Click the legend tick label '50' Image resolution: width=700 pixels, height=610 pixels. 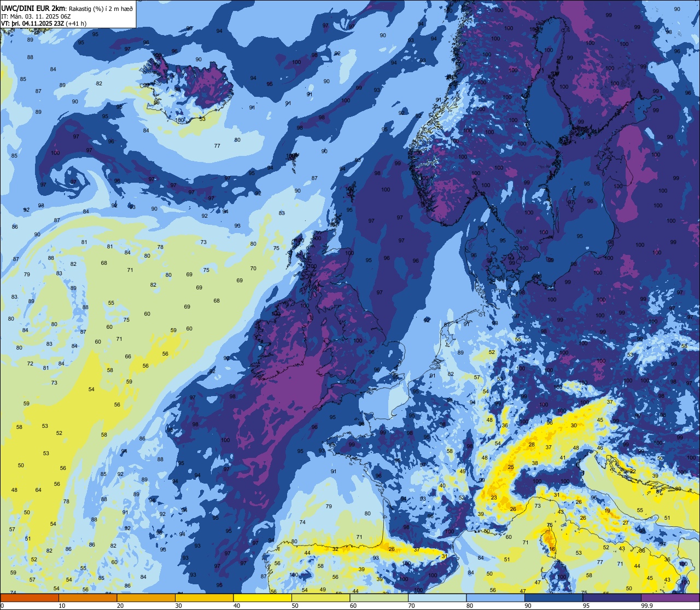click(x=295, y=606)
